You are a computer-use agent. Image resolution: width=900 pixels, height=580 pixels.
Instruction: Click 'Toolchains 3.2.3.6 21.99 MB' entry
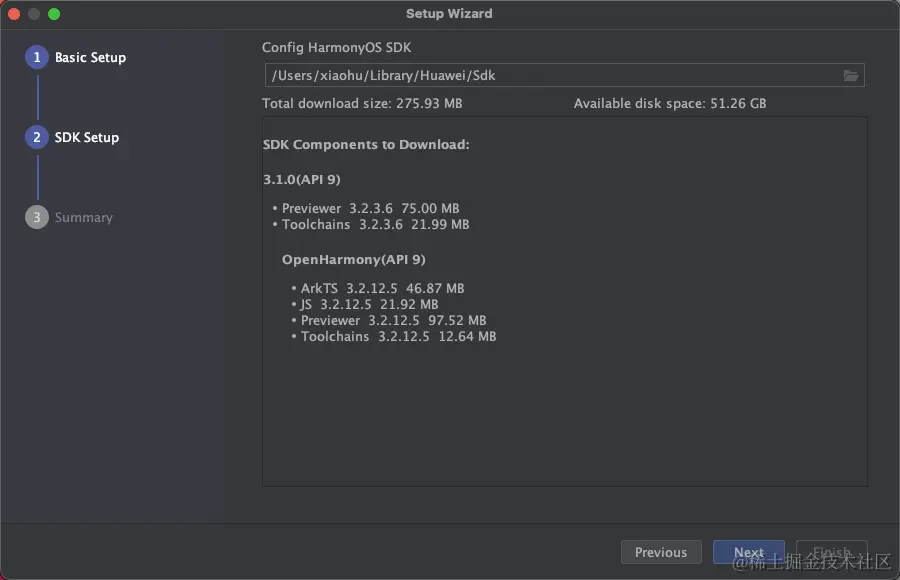pos(375,225)
